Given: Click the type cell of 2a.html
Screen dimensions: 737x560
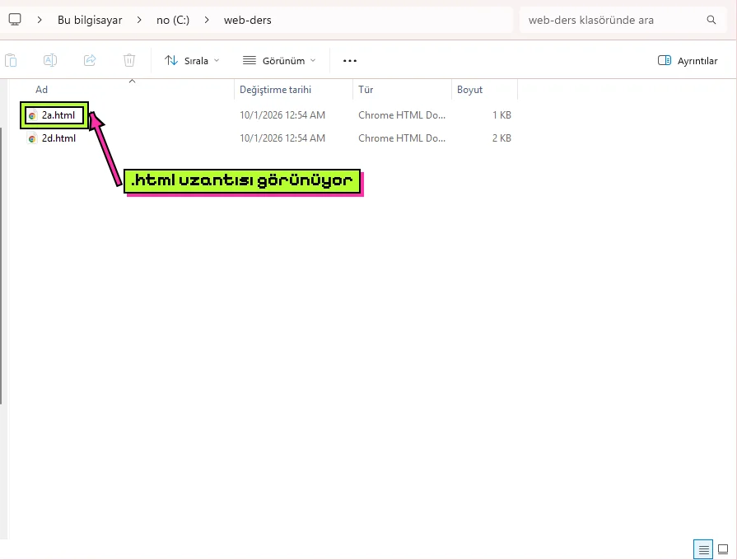Looking at the screenshot, I should 402,115.
